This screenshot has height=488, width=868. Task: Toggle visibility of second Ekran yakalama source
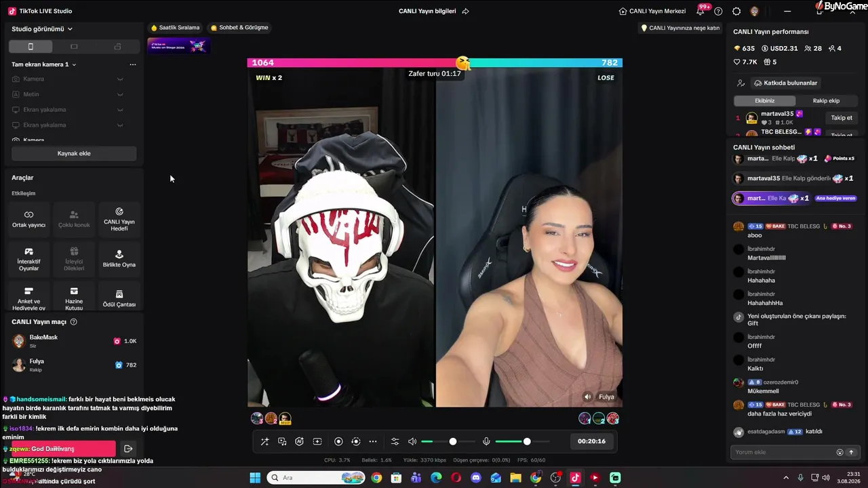click(120, 125)
